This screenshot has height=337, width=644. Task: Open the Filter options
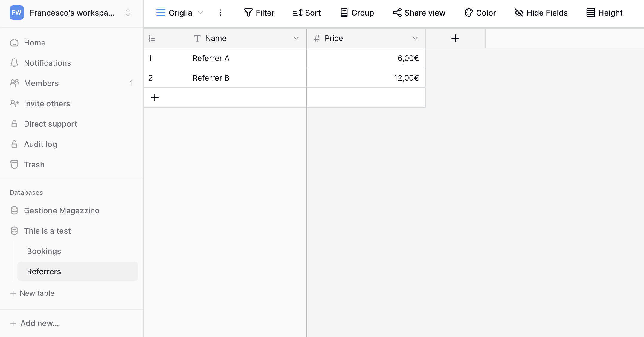[x=259, y=13]
